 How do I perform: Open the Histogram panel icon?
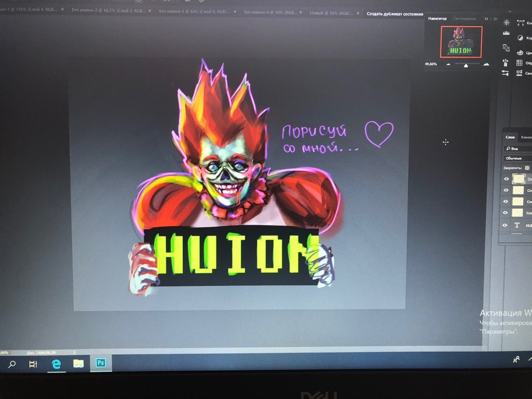tap(506, 33)
